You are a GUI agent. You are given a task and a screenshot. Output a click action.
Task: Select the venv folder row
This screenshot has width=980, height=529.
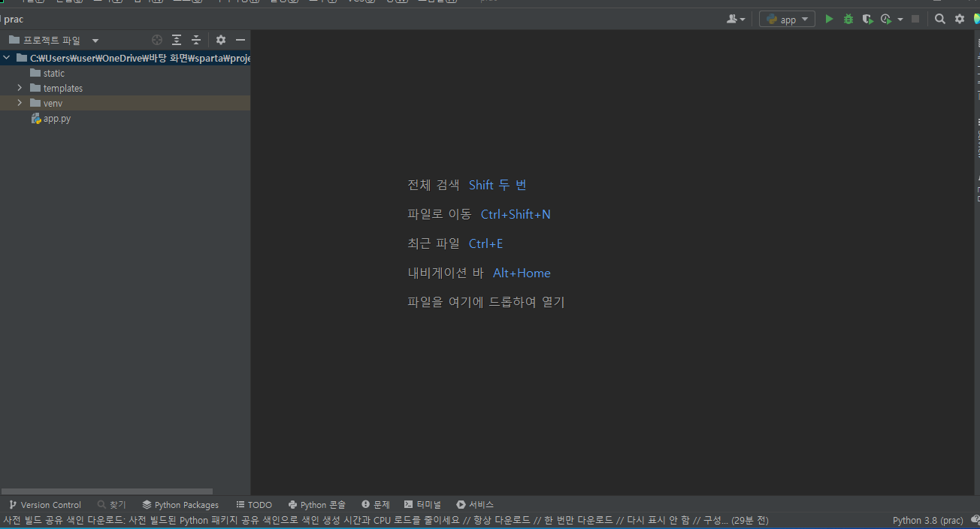click(125, 103)
